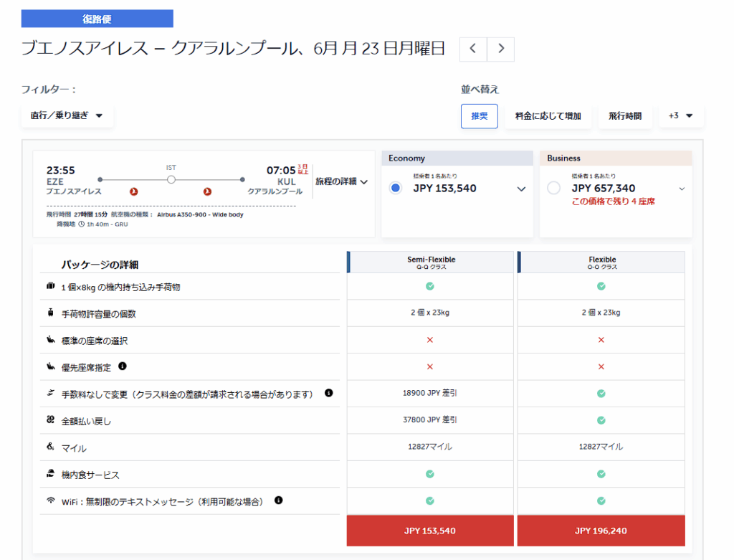
Task: Sort flights by 推奨
Action: click(479, 116)
